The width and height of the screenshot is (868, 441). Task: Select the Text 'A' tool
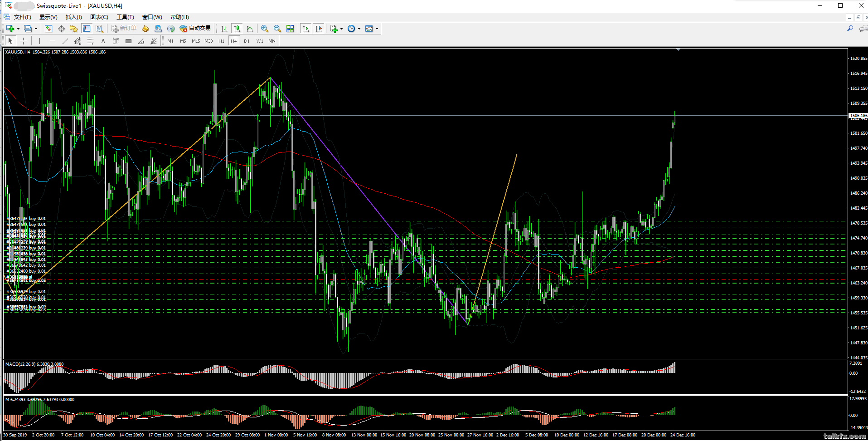[x=103, y=41]
